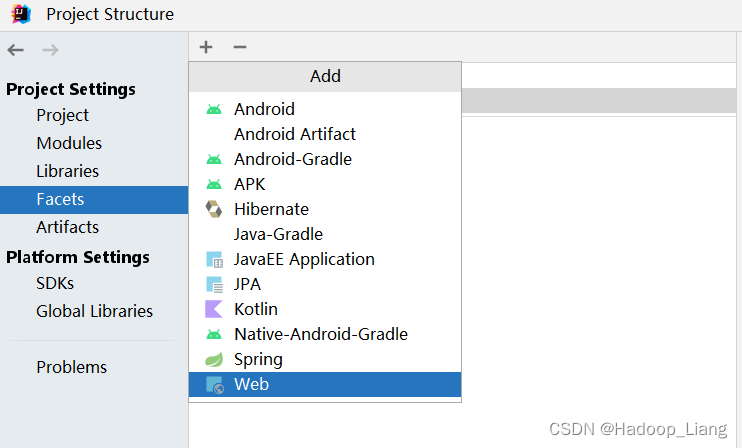
Task: Open Global Libraries section
Action: click(94, 311)
